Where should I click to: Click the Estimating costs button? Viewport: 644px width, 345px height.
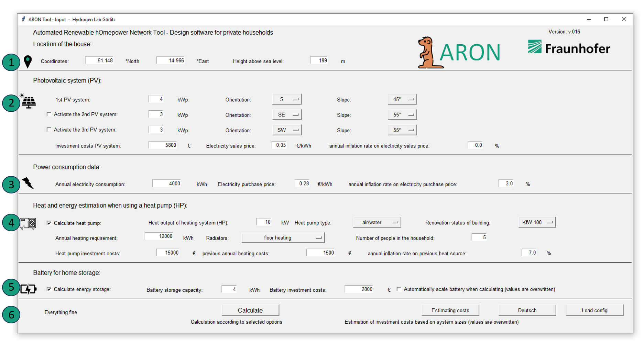[x=450, y=310]
